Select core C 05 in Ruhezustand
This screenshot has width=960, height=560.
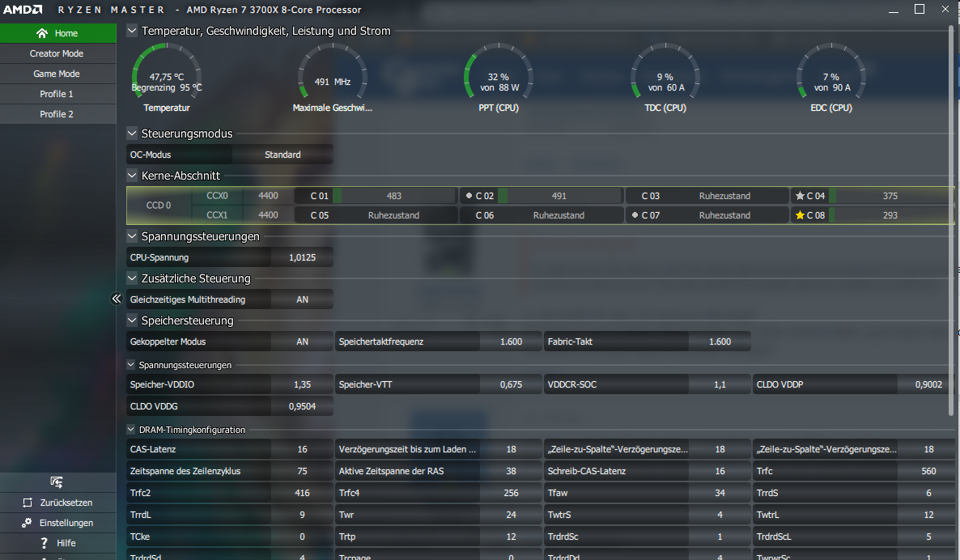point(376,215)
